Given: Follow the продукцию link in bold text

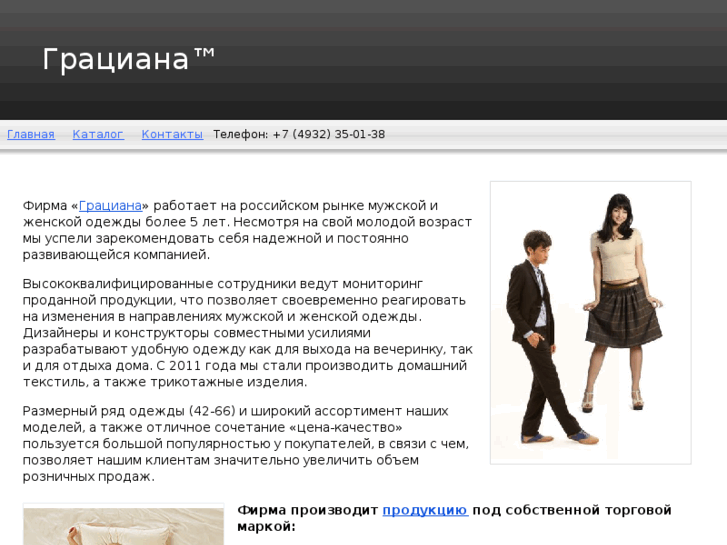Looking at the screenshot, I should (x=425, y=510).
